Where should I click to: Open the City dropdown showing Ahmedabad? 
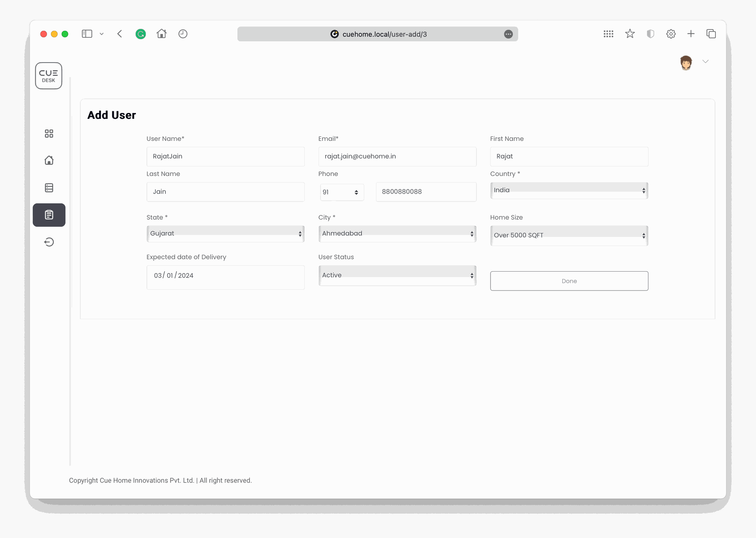pyautogui.click(x=397, y=234)
